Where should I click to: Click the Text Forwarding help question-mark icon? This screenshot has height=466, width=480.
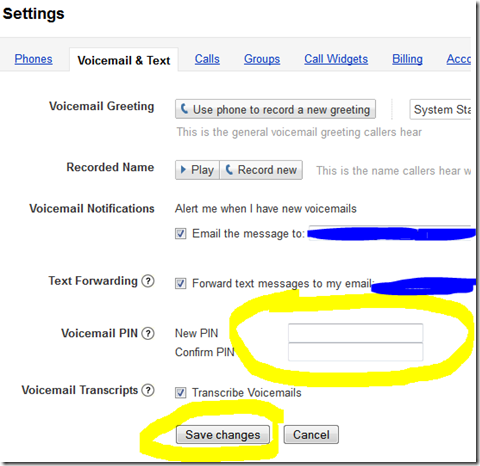coord(148,281)
